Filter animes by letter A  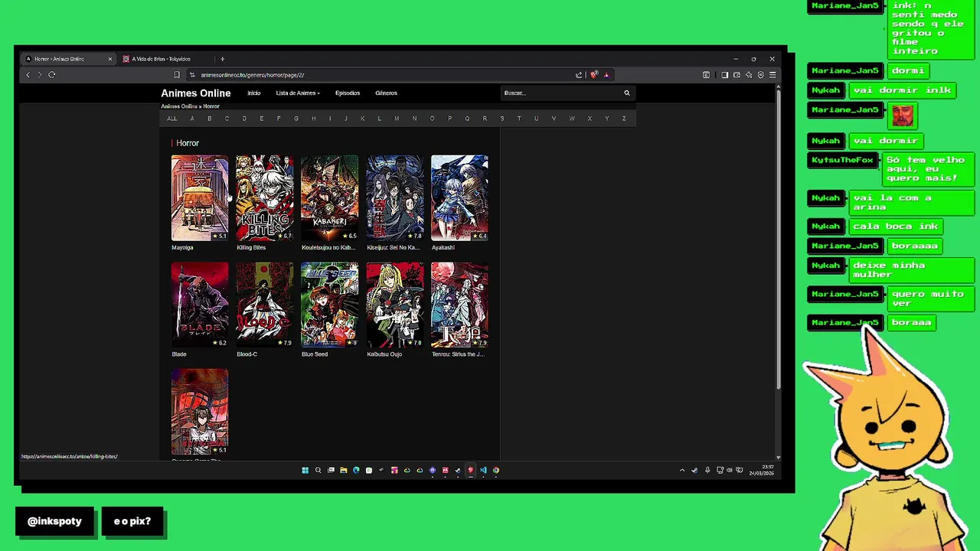[192, 119]
